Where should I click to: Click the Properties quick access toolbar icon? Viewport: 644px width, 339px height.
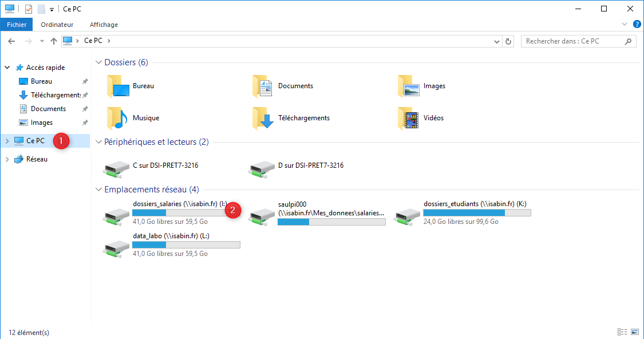click(29, 9)
